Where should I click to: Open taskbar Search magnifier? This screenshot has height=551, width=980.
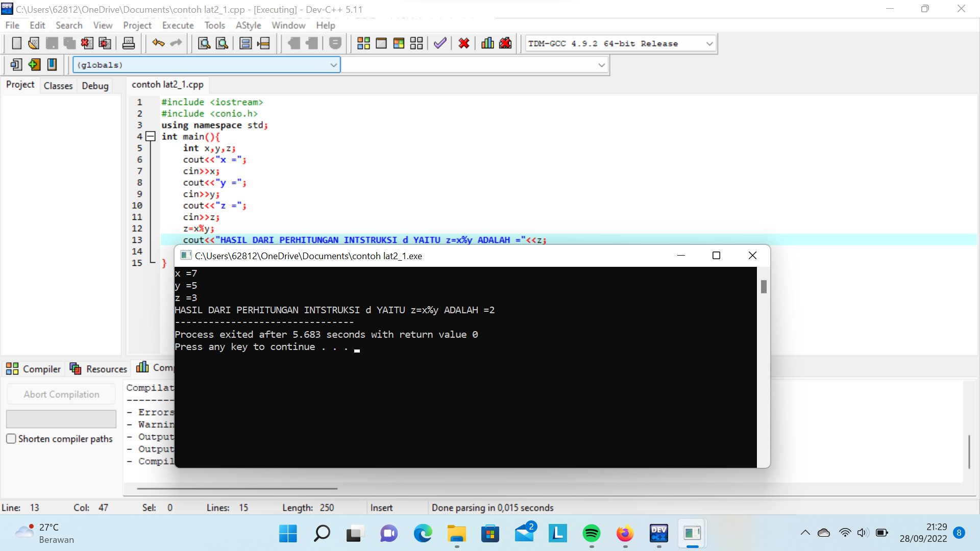tap(322, 534)
